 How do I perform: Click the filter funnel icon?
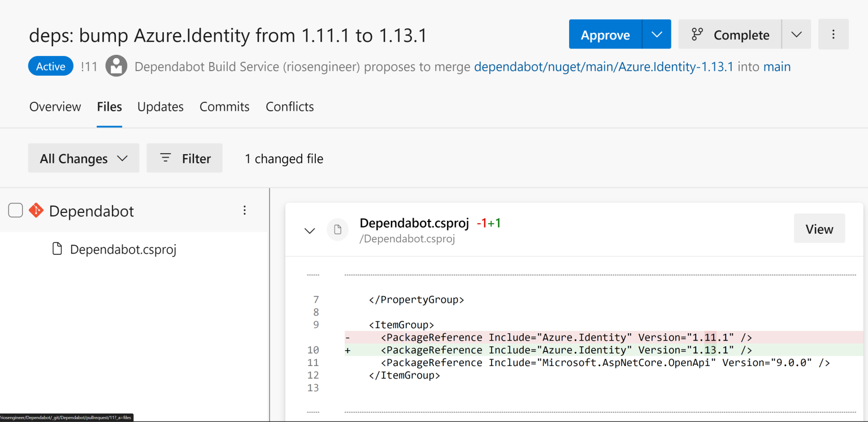165,158
